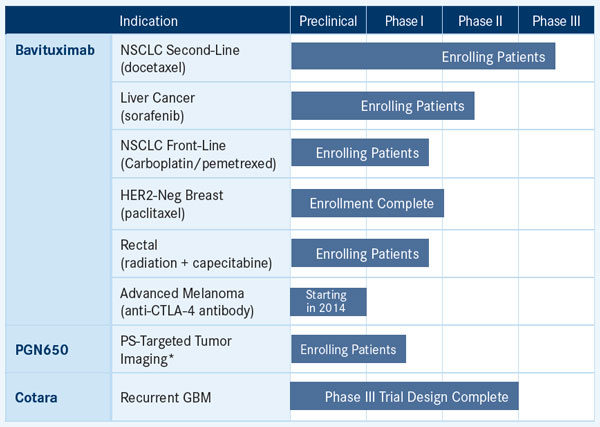Click Liver Cancer Enrolling Patients bar
The width and height of the screenshot is (600, 427).
(383, 106)
